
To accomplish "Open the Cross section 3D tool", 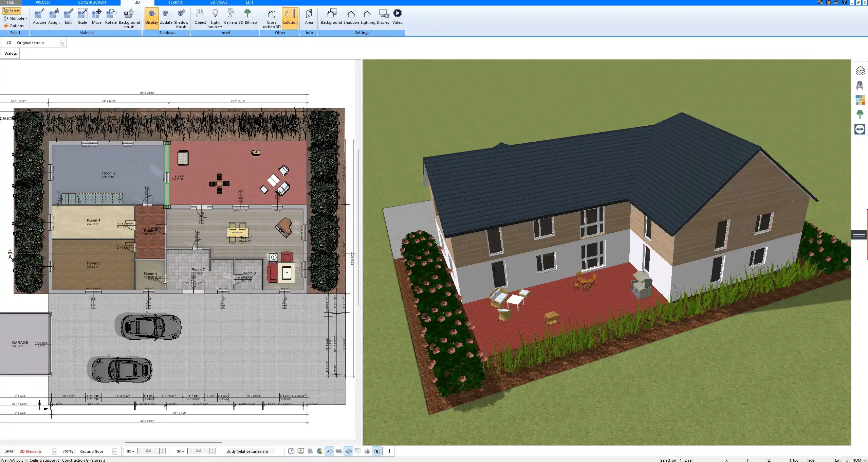I will tap(272, 19).
